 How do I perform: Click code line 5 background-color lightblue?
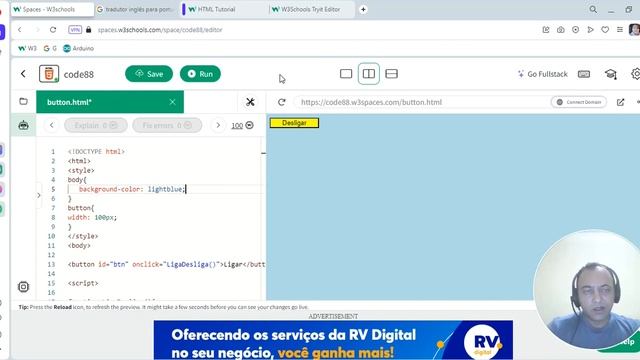(x=132, y=189)
